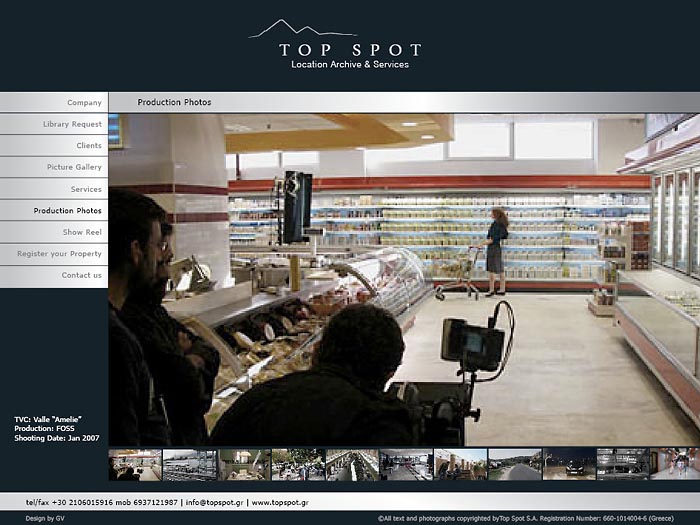Click the info@topspot.gr email link

tap(212, 502)
